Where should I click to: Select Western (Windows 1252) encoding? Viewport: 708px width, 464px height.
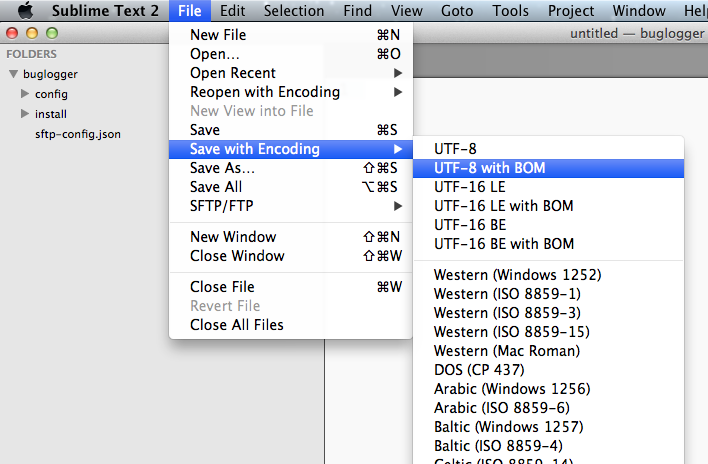coord(549,275)
